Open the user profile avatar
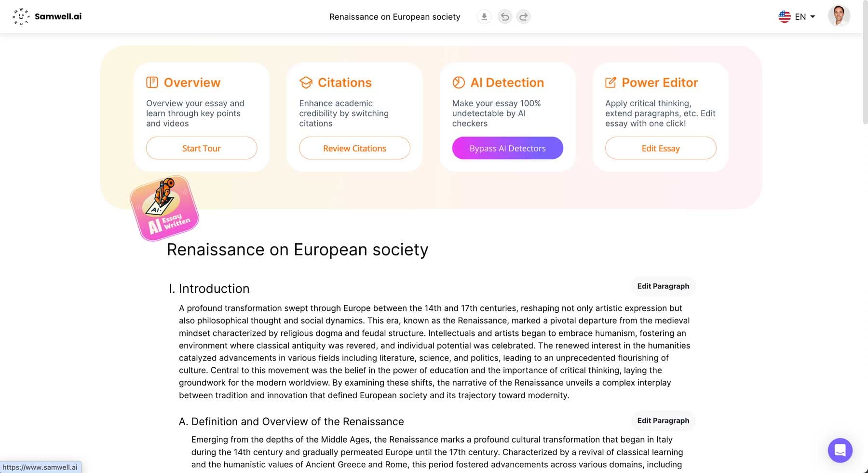Image resolution: width=868 pixels, height=473 pixels. coord(839,16)
